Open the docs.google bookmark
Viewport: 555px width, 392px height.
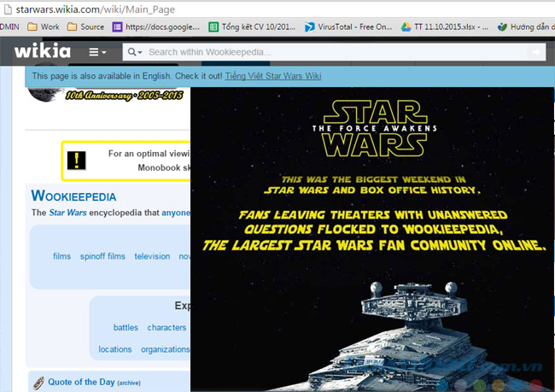point(156,27)
